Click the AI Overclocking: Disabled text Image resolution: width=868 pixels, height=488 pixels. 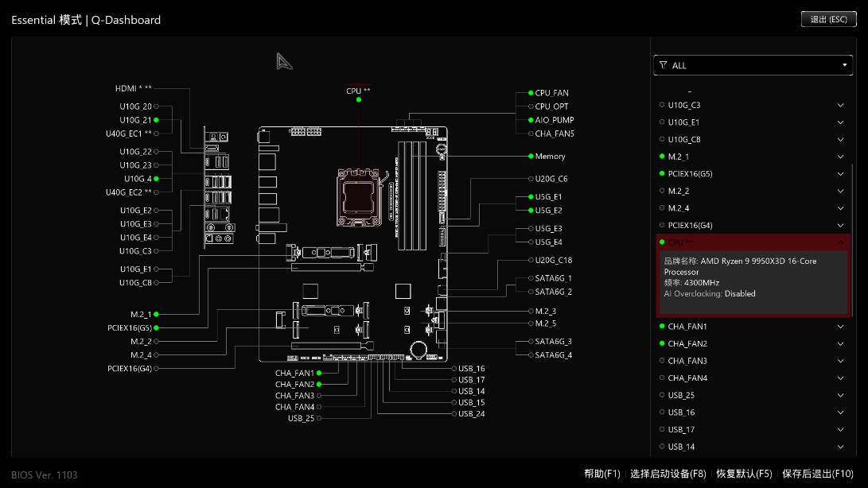pos(710,294)
